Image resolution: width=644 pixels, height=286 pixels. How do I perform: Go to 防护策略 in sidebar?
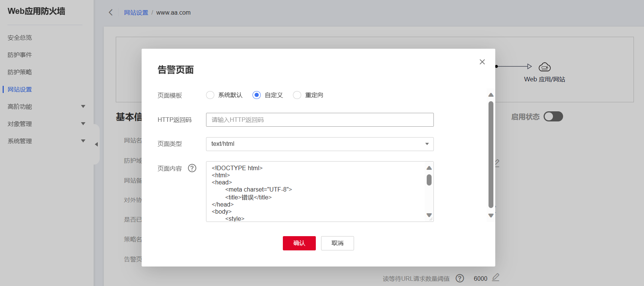pyautogui.click(x=20, y=72)
